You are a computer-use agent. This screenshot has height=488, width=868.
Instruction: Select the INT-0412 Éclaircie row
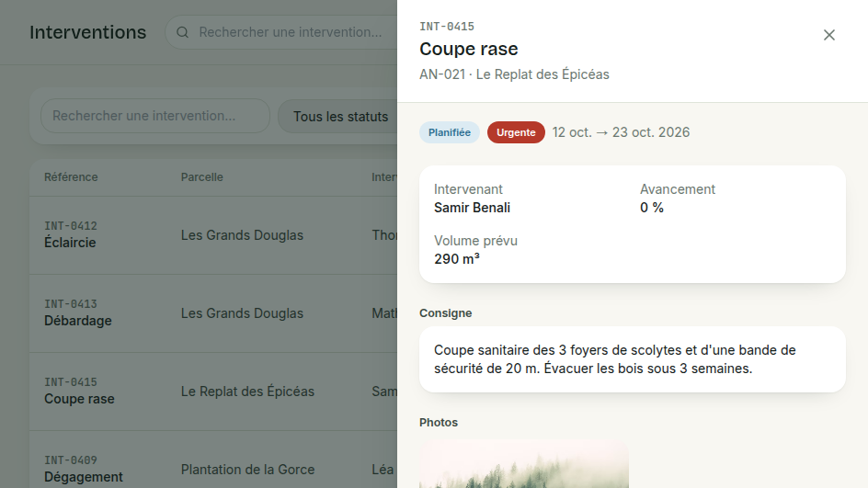[213, 235]
